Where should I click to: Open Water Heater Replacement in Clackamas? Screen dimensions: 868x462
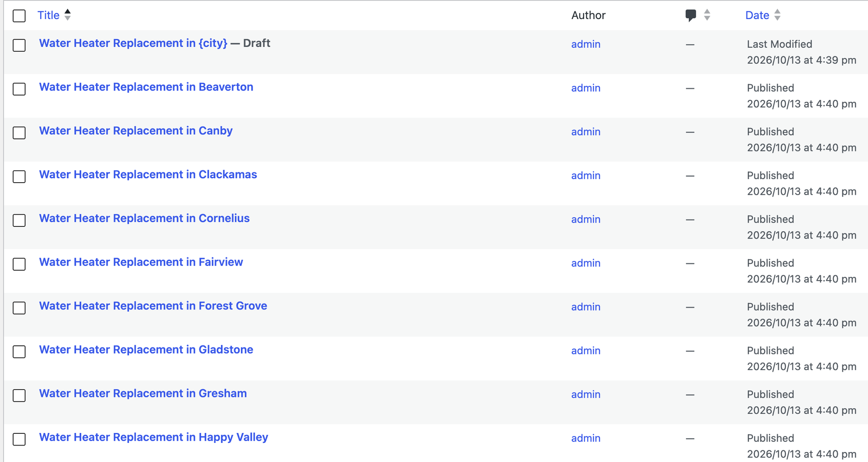[x=148, y=174]
